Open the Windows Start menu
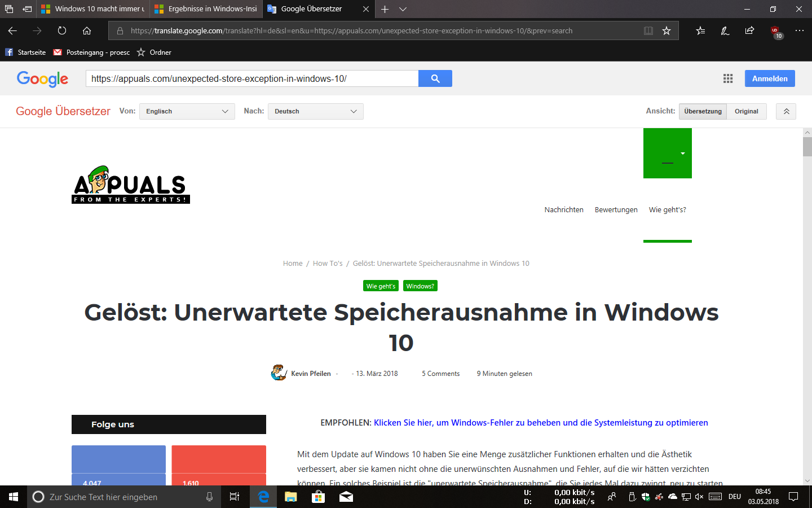The image size is (812, 508). coord(14,497)
